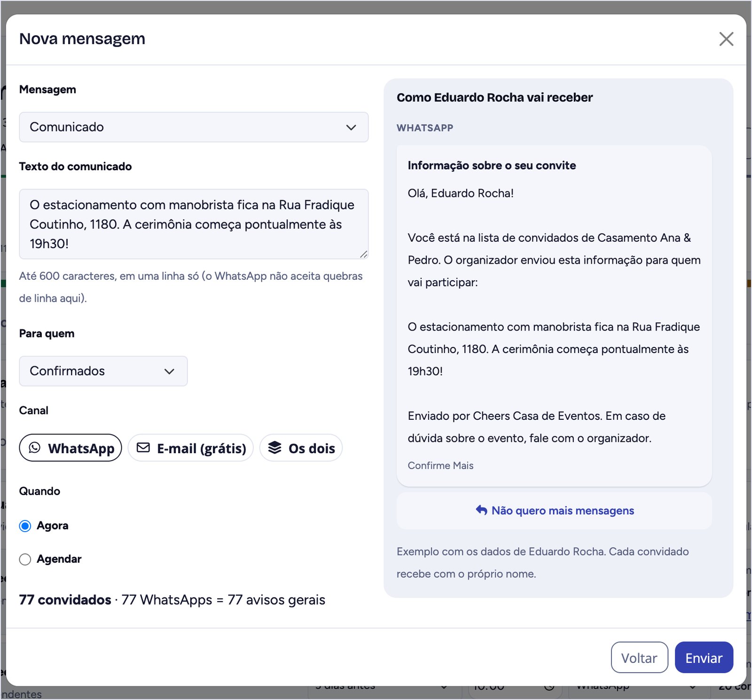Viewport: 752px width, 700px height.
Task: Choose the E-mail (grátis) channel
Action: (191, 448)
